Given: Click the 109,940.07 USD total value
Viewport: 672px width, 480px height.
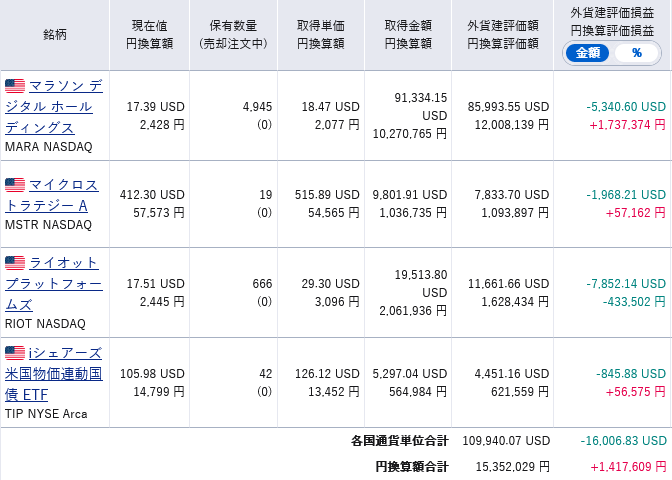Looking at the screenshot, I should coord(506,440).
